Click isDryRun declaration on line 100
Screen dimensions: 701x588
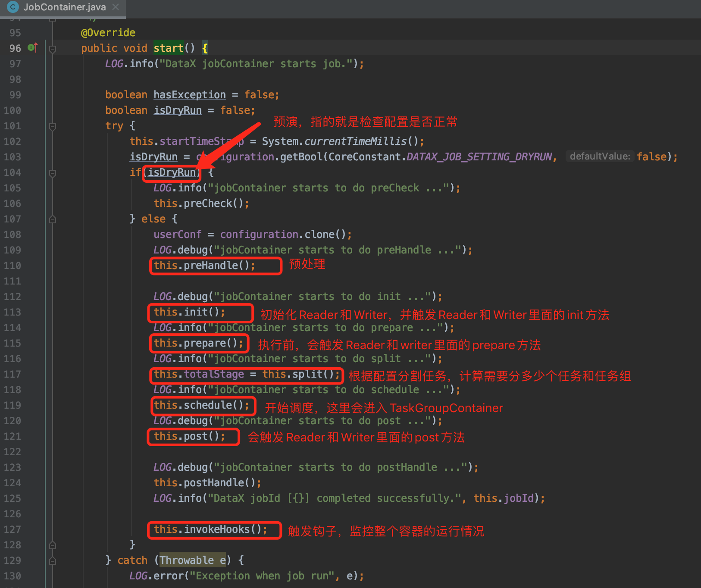tap(178, 110)
